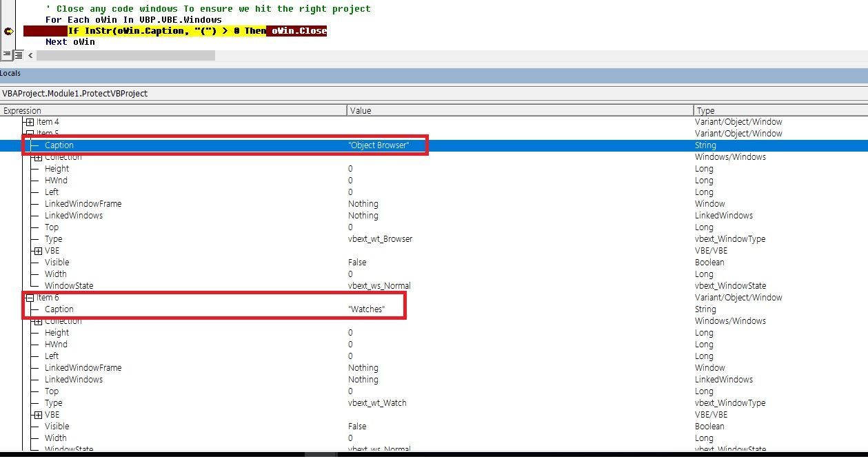Image resolution: width=868 pixels, height=461 pixels.
Task: Select the Width row under Item 6
Action: coord(434,438)
